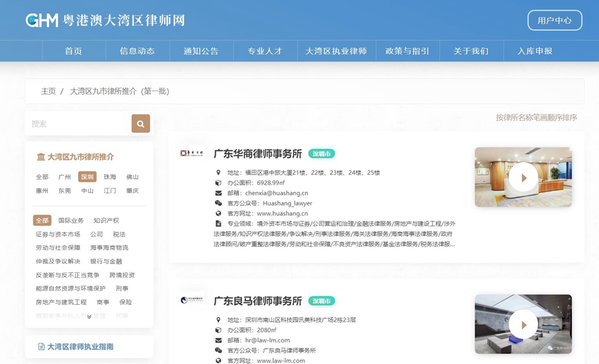Expand the practice area filter list

click(89, 317)
